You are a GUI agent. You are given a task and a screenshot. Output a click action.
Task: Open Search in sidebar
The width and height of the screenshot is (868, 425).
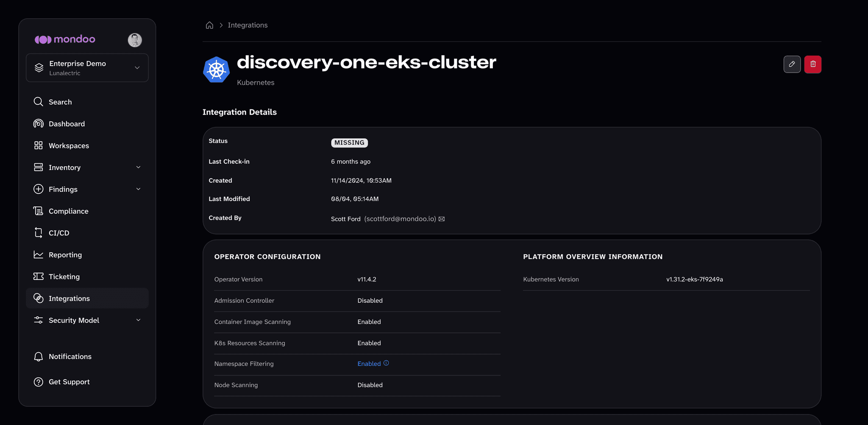coord(60,102)
